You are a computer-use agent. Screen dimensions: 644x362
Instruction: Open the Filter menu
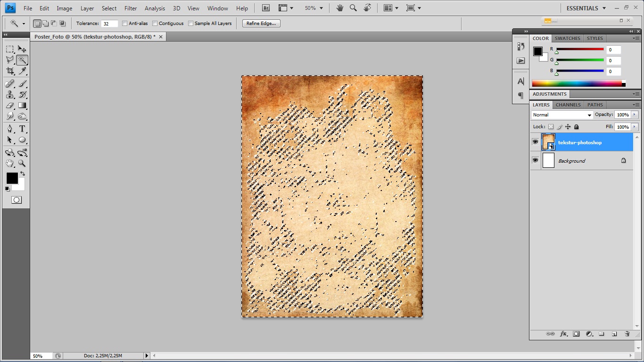pos(131,8)
